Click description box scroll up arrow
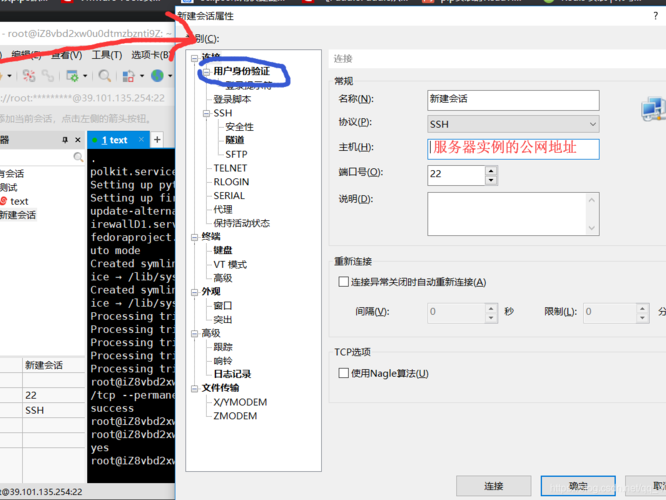The image size is (666, 500). pos(592,200)
